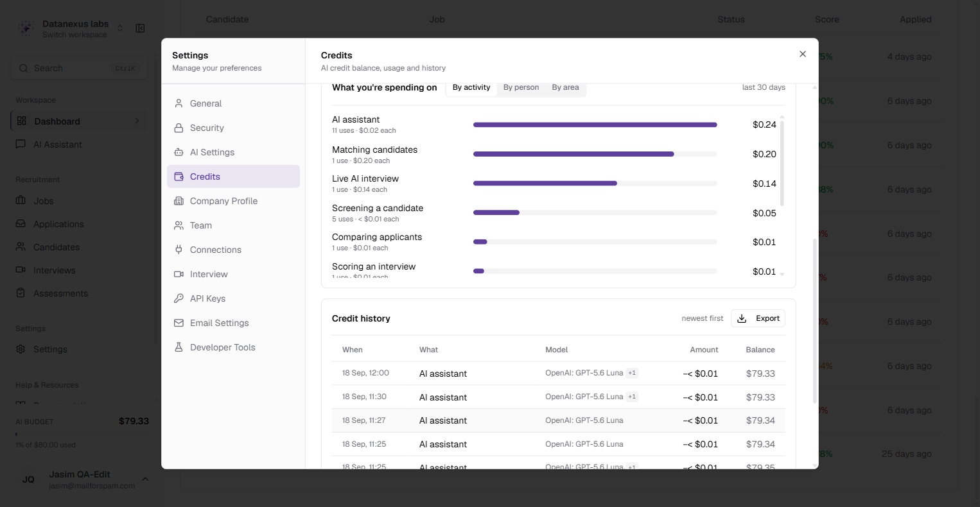
Task: Click the General settings person icon
Action: point(179,103)
